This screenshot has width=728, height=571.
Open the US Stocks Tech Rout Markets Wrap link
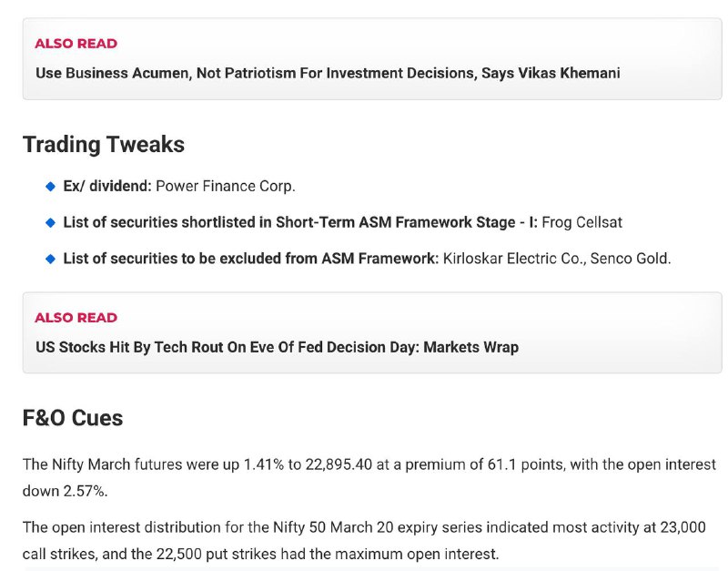278,347
